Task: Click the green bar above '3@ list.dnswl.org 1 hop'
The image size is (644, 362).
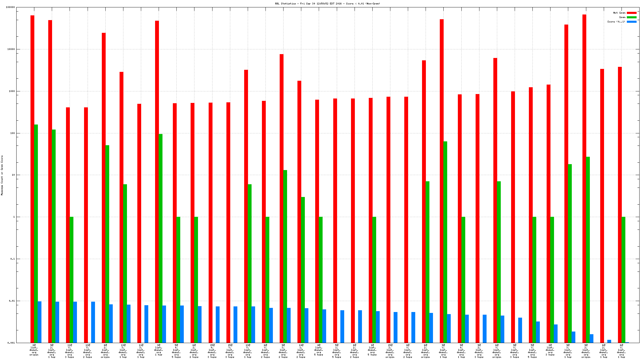Action: pos(160,238)
